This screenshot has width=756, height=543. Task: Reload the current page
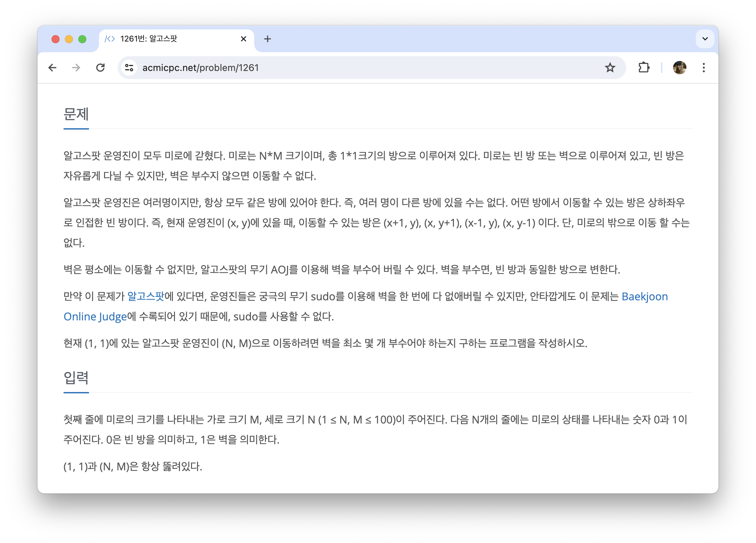100,68
